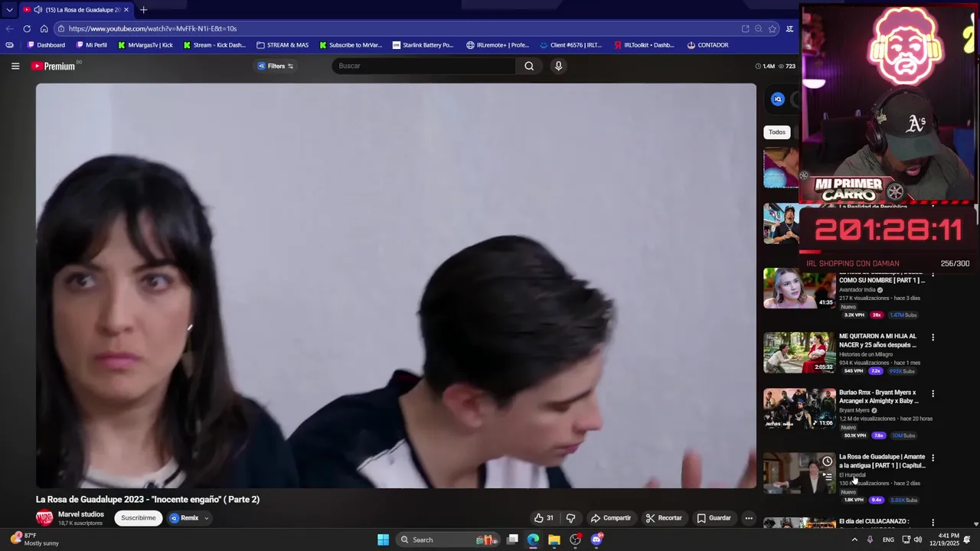This screenshot has width=980, height=551.
Task: Mute tab via speaker icon on tab
Action: [38, 10]
